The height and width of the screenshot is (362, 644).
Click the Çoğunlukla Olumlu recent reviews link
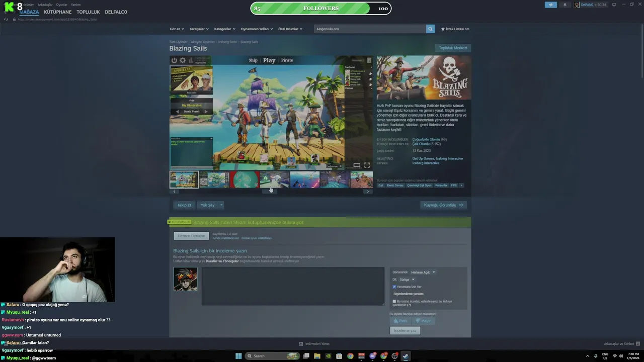point(426,139)
